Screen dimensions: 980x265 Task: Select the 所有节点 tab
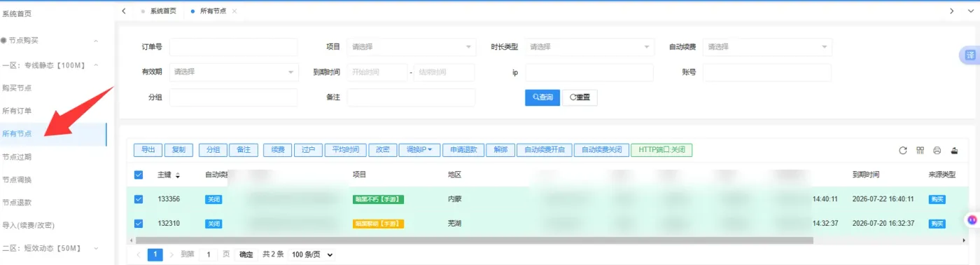(213, 11)
